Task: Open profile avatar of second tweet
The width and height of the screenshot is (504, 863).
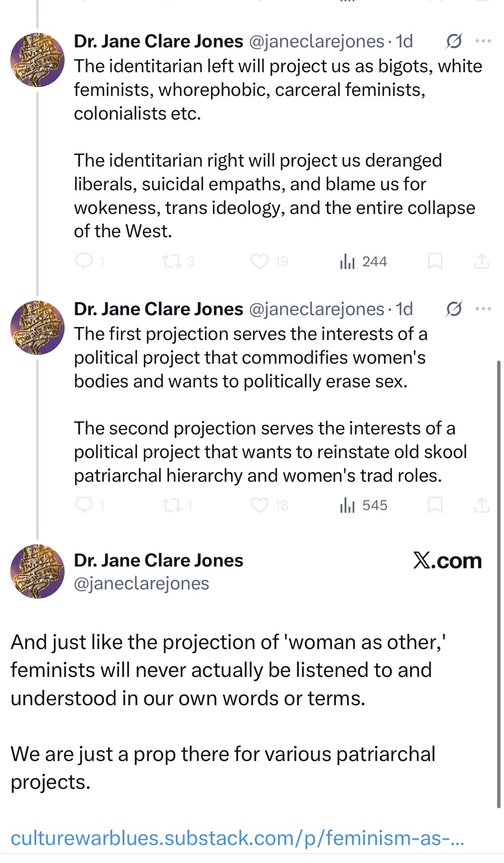Action: coord(38,328)
